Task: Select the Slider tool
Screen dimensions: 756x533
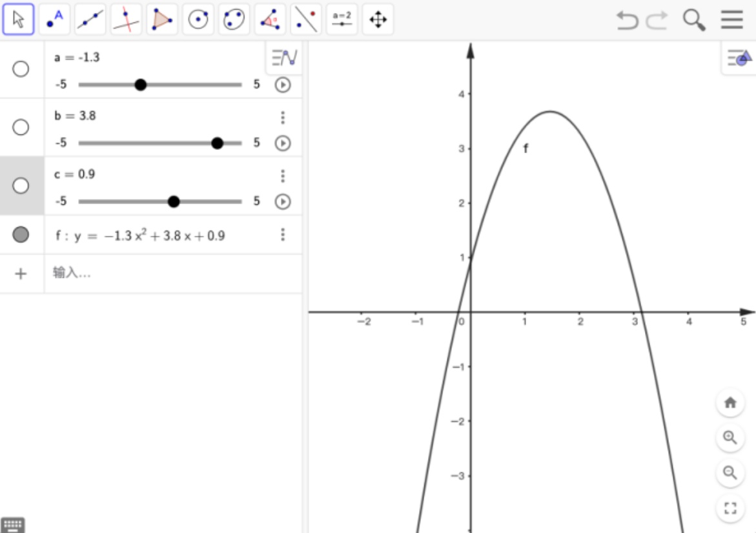Action: pyautogui.click(x=342, y=20)
